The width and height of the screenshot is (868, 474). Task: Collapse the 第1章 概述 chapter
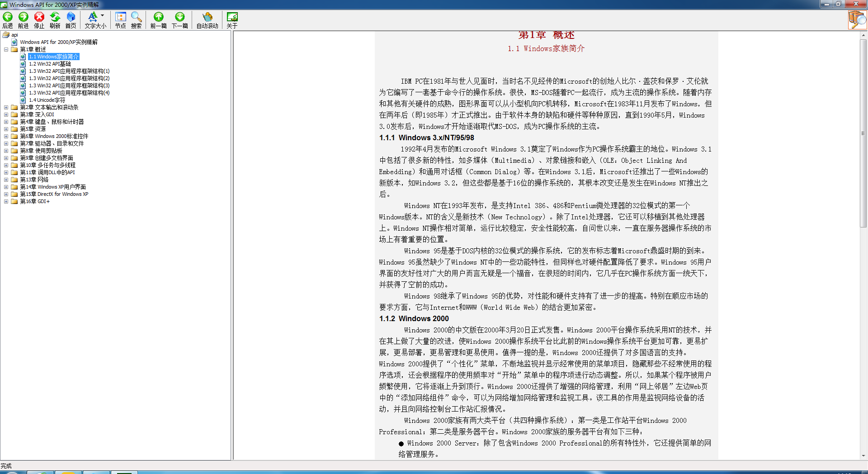(6, 49)
